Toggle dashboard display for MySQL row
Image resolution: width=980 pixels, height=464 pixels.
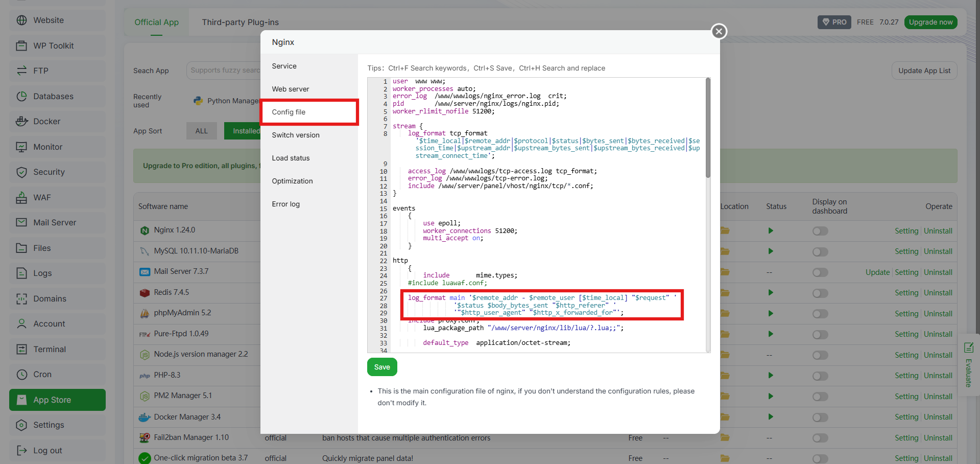point(820,252)
